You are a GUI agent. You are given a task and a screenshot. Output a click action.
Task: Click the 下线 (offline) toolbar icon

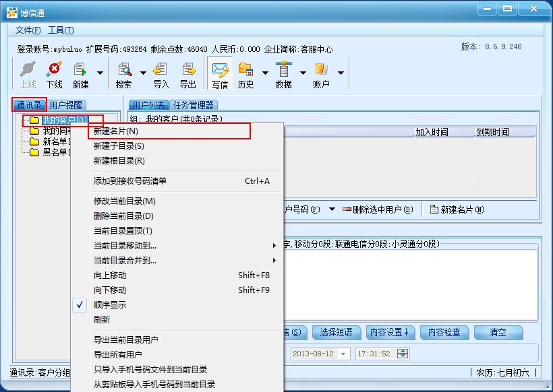point(54,73)
